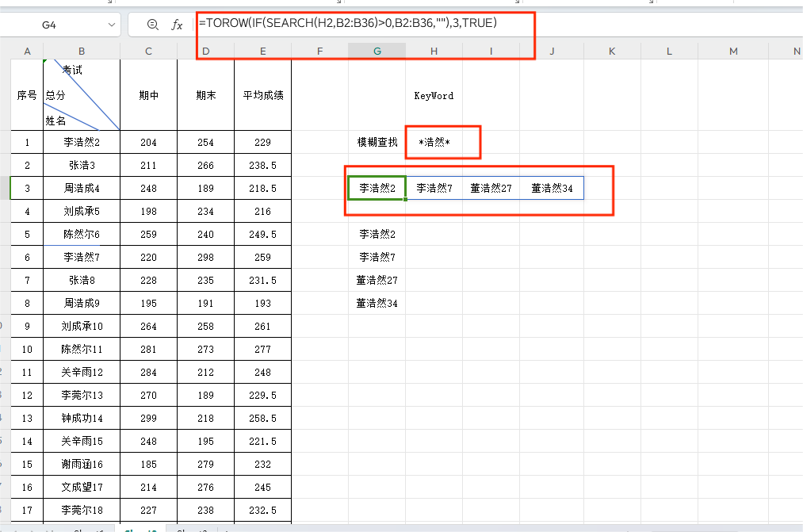Image resolution: width=803 pixels, height=532 pixels.
Task: Click the cell with name 张浩3
Action: (x=82, y=166)
